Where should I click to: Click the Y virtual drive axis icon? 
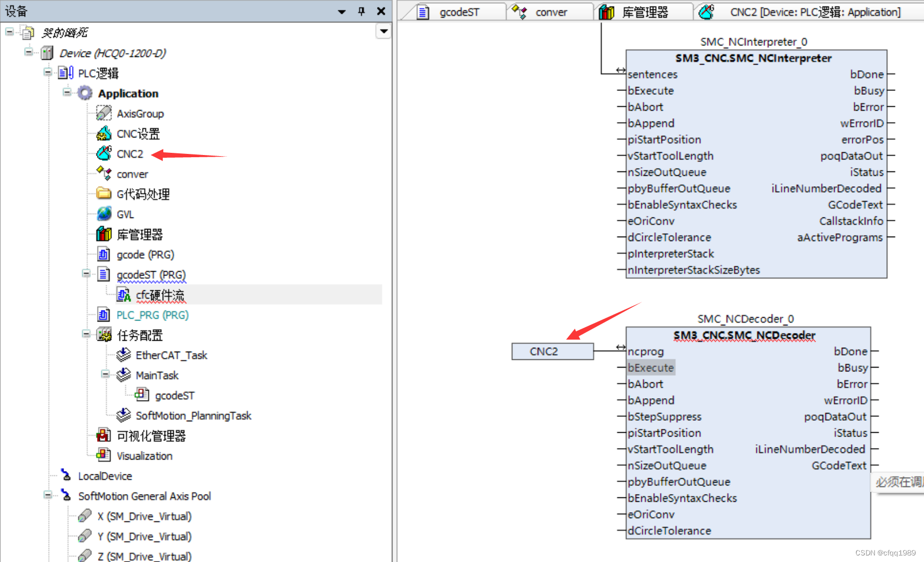tap(85, 536)
